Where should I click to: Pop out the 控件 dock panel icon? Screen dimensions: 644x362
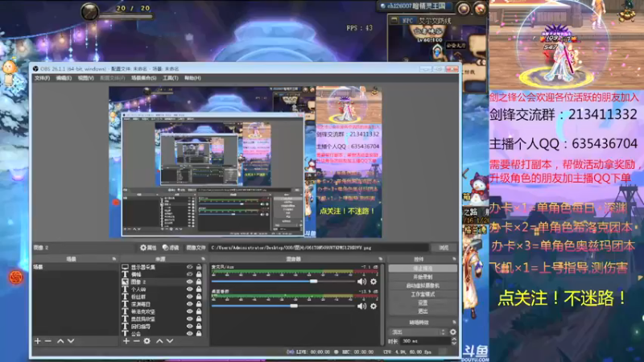tap(454, 259)
